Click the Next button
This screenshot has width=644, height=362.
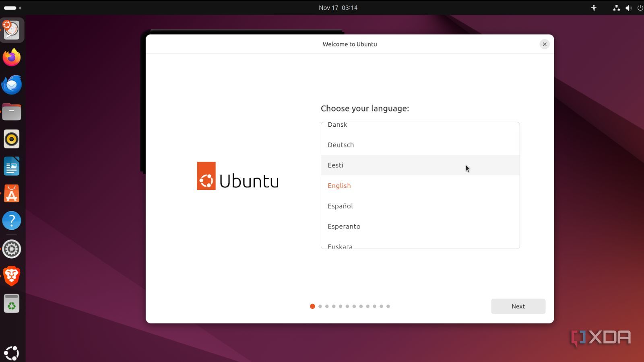click(518, 306)
